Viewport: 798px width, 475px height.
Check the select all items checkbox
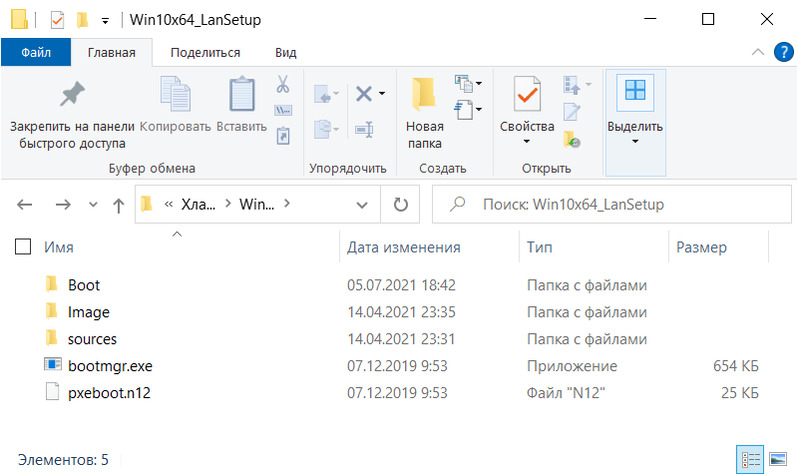click(23, 247)
